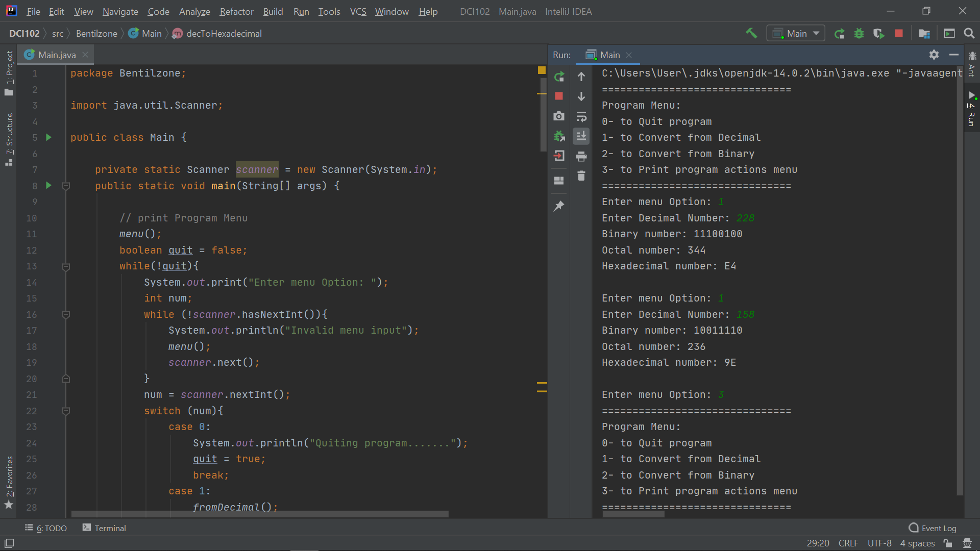Click the red Stop icon in top toolbar
The image size is (980, 551).
(899, 33)
